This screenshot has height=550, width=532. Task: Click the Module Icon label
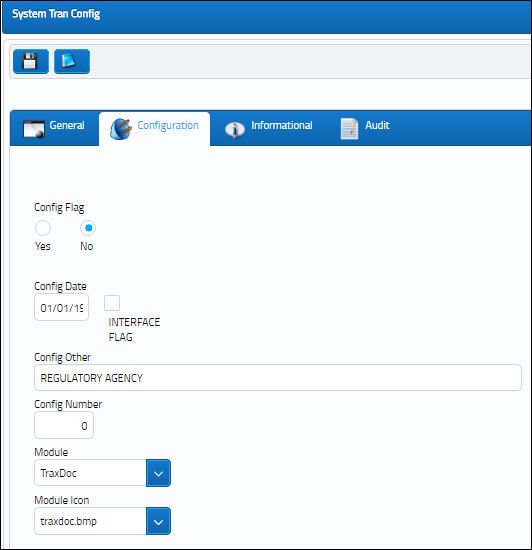point(62,500)
